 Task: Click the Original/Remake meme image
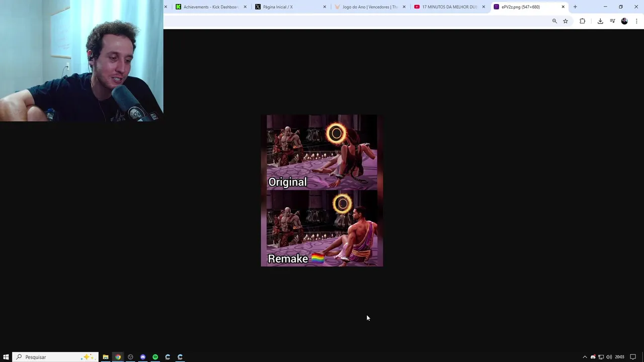pos(322,191)
